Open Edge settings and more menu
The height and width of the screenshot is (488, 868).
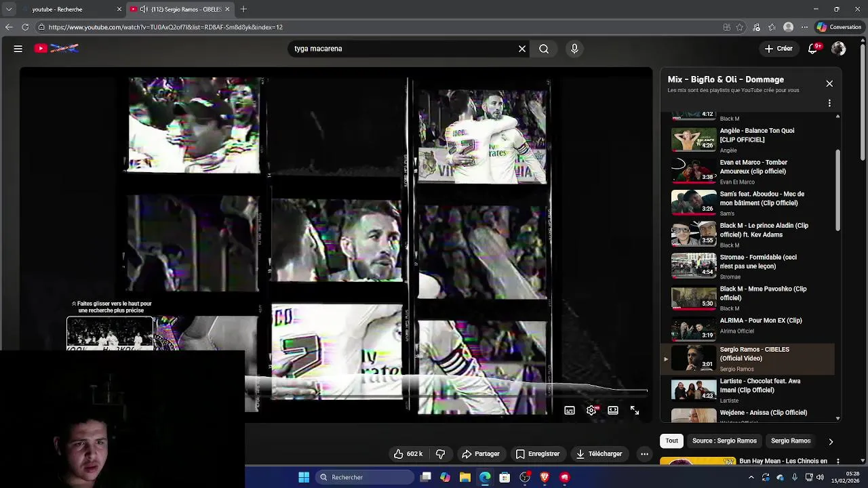[804, 27]
